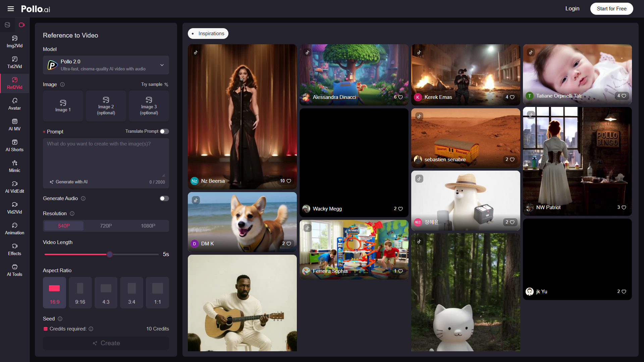Click the Video Length slider handle
This screenshot has height=362, width=644.
click(x=110, y=254)
